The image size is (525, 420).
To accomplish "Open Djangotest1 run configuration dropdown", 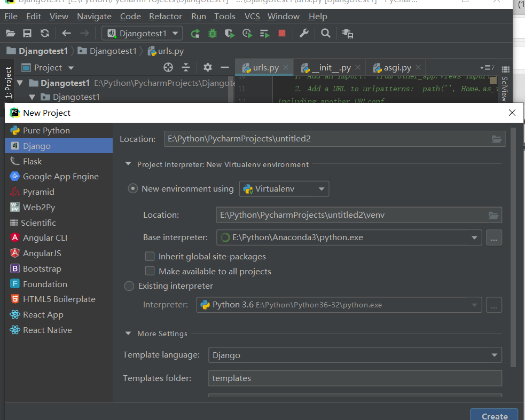I will point(142,34).
